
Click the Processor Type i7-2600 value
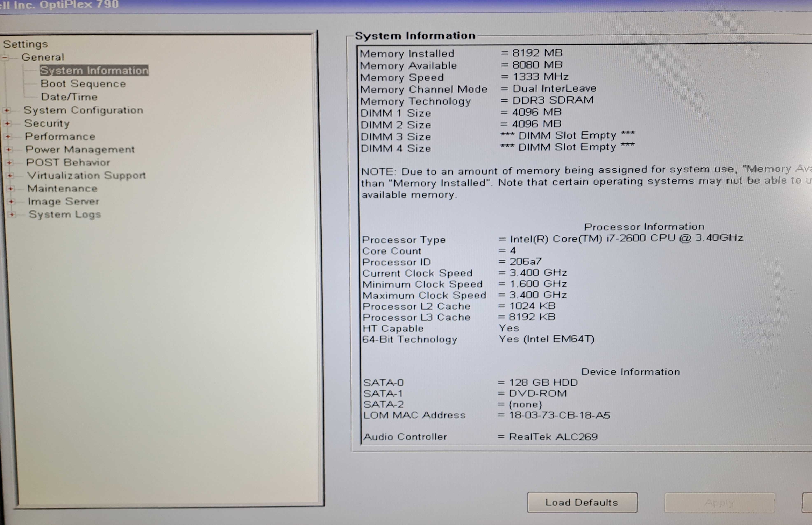[x=621, y=238]
